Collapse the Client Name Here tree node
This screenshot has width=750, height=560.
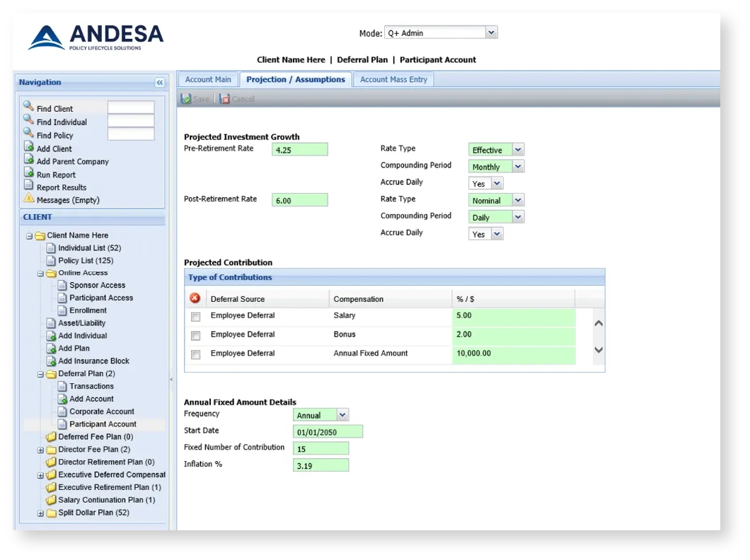pos(29,236)
